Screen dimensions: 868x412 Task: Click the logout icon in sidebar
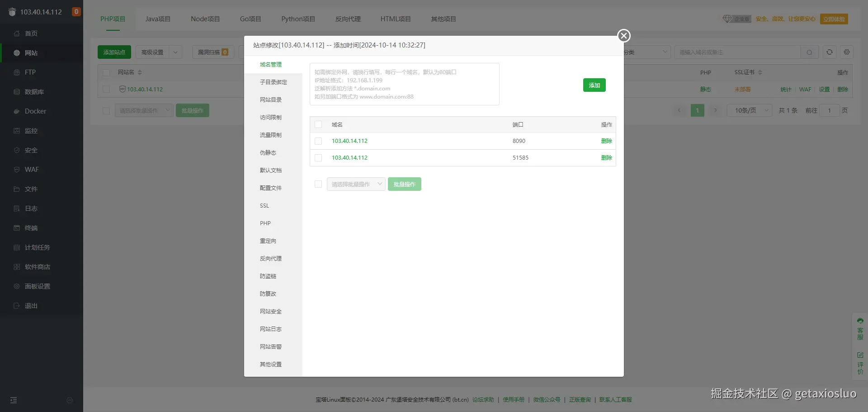(17, 306)
